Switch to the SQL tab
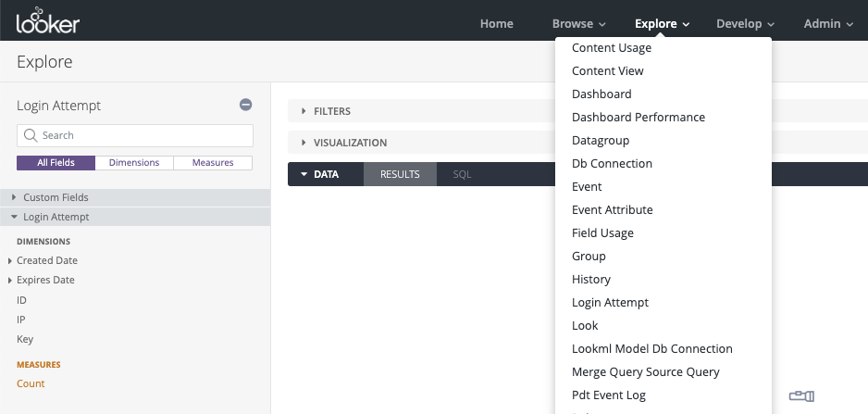 (x=462, y=174)
